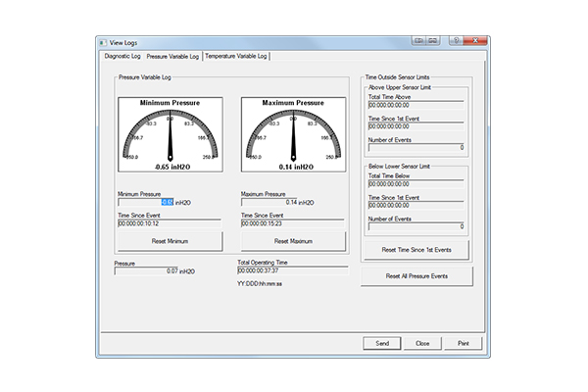The width and height of the screenshot is (588, 392).
Task: Click the Maximum Pressure value field
Action: (x=269, y=202)
